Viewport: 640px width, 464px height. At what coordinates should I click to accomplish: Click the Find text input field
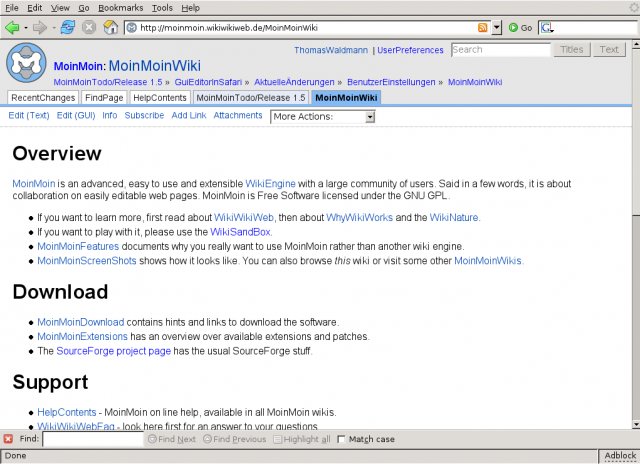93,439
